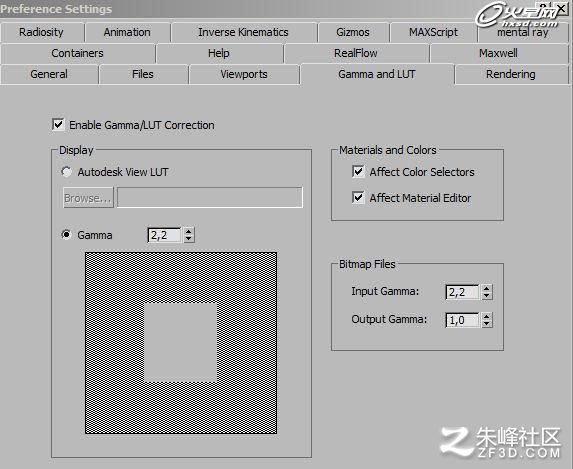Increase the display Gamma spinner value
Screen dimensions: 573x469
(x=189, y=231)
